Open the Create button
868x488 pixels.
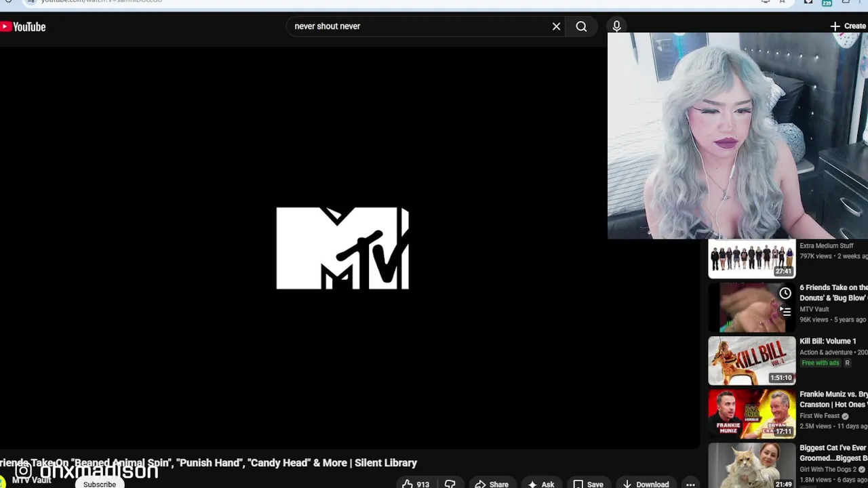coord(848,26)
